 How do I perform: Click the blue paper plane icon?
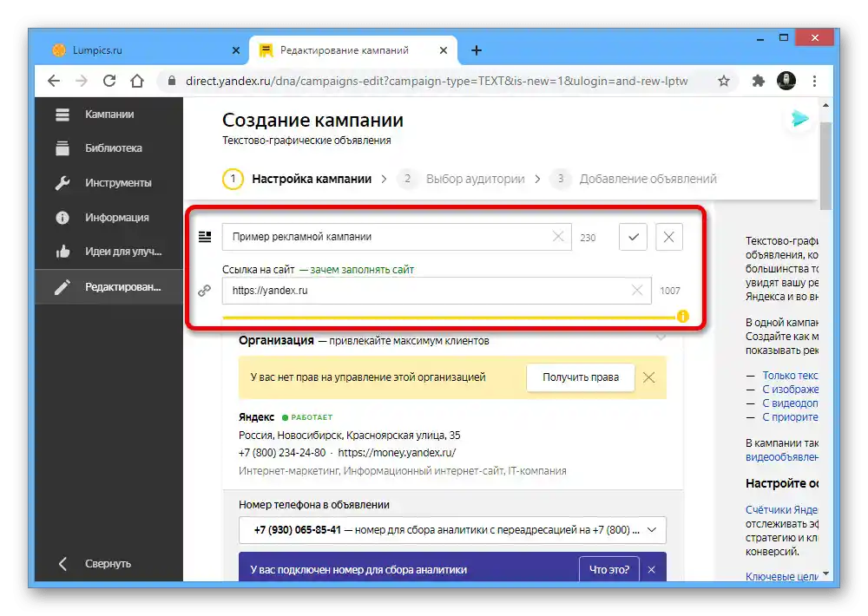coord(799,119)
